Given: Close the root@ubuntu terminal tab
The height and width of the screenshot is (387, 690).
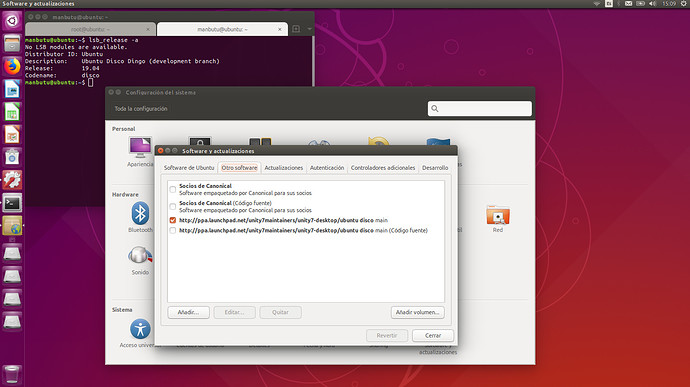Looking at the screenshot, I should pyautogui.click(x=148, y=29).
